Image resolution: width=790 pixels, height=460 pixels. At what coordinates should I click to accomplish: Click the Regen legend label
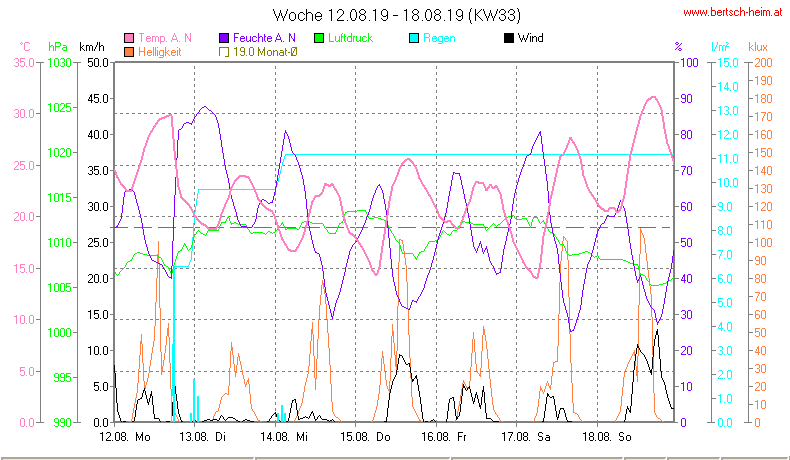click(439, 38)
